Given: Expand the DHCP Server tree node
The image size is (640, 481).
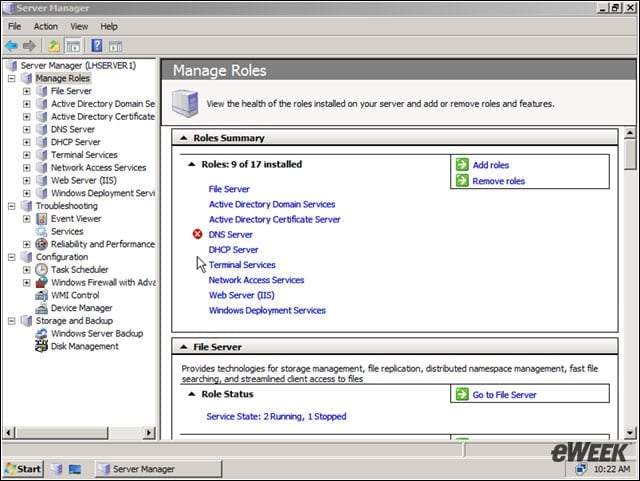Looking at the screenshot, I should [27, 142].
